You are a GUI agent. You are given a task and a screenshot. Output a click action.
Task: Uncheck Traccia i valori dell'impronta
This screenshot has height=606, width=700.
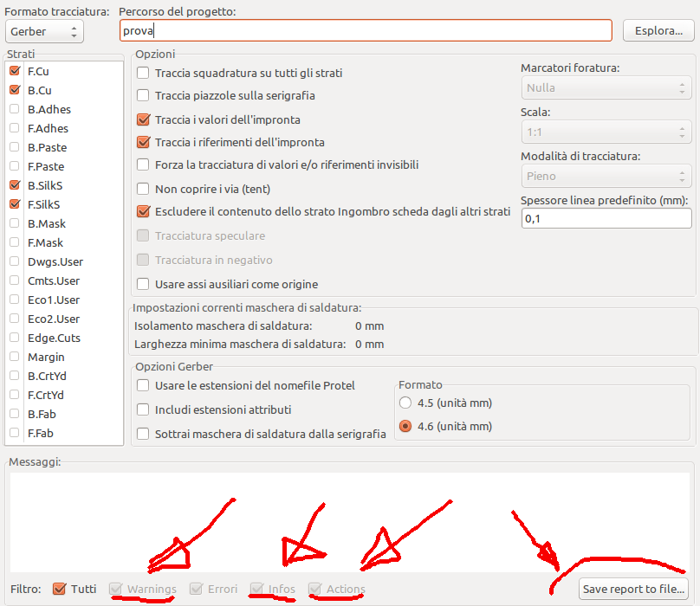pos(144,119)
